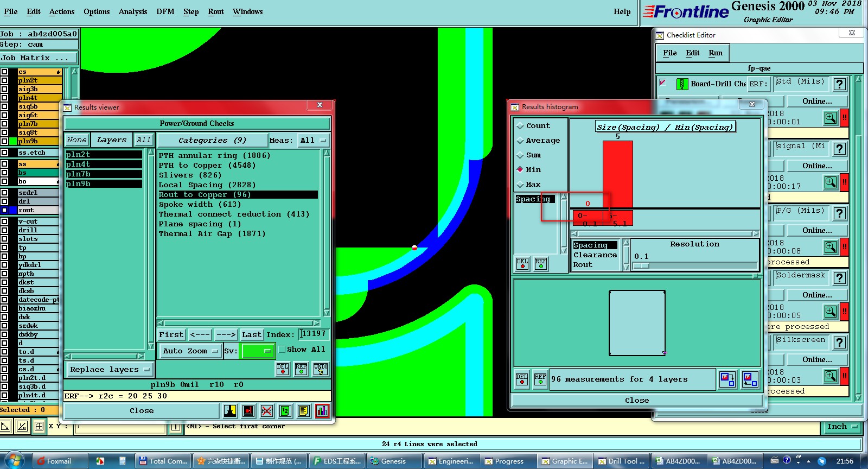Viewport: 868px width, 469px height.
Task: Toggle the Board-Drill checklist checkmark
Action: [663, 83]
